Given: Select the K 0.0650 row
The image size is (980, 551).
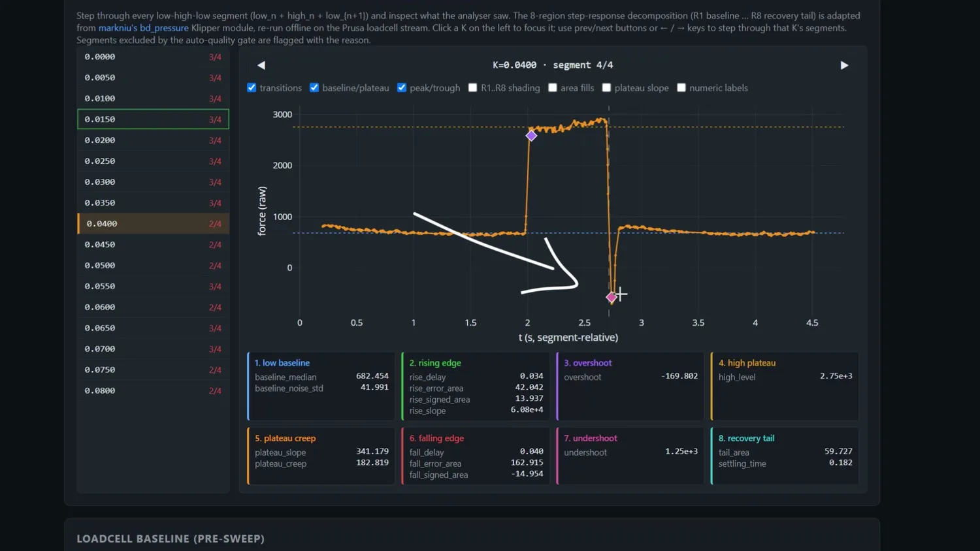Looking at the screenshot, I should (153, 328).
